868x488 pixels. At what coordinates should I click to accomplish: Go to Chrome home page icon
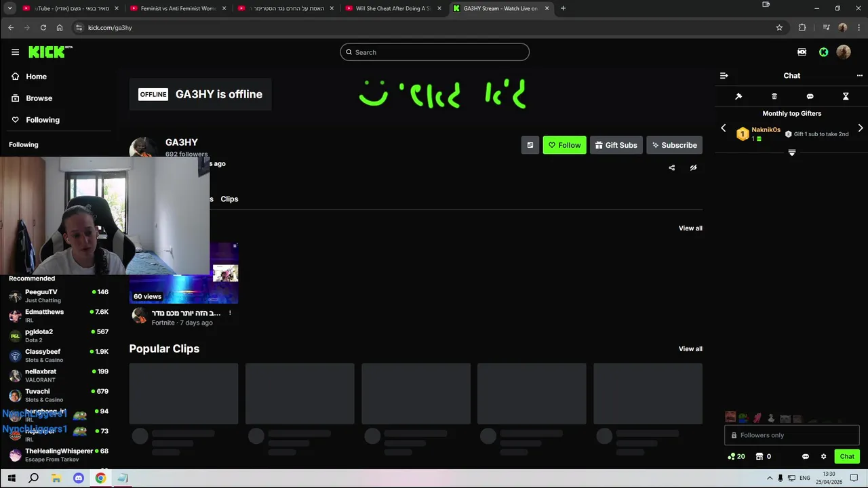pos(60,28)
